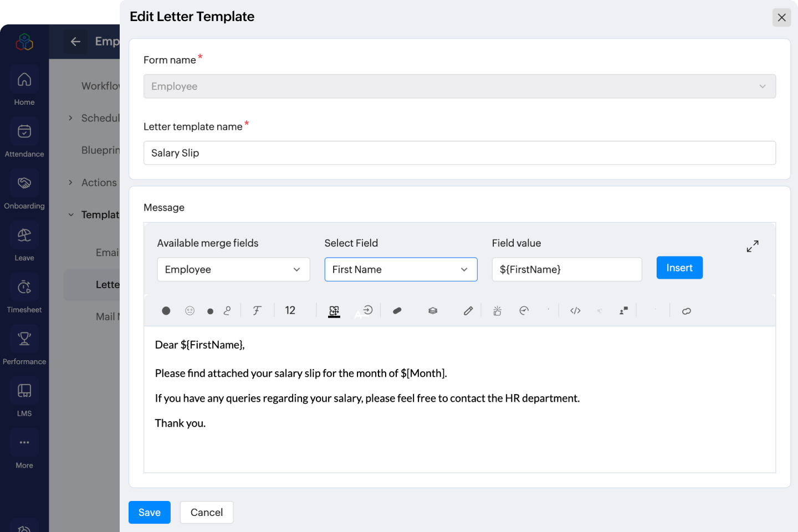Open the Attendance module
This screenshot has width=798, height=532.
tap(24, 139)
